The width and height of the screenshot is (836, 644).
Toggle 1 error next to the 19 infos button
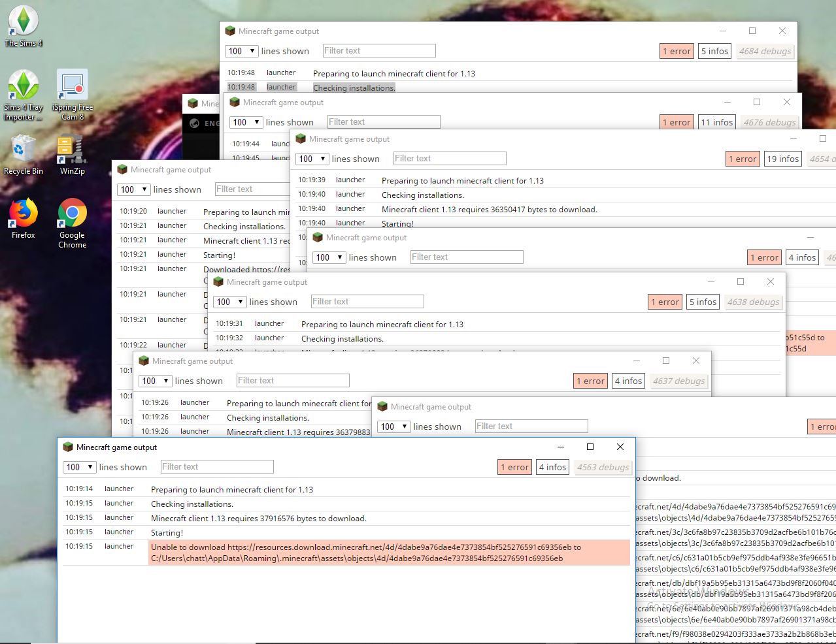click(x=743, y=159)
